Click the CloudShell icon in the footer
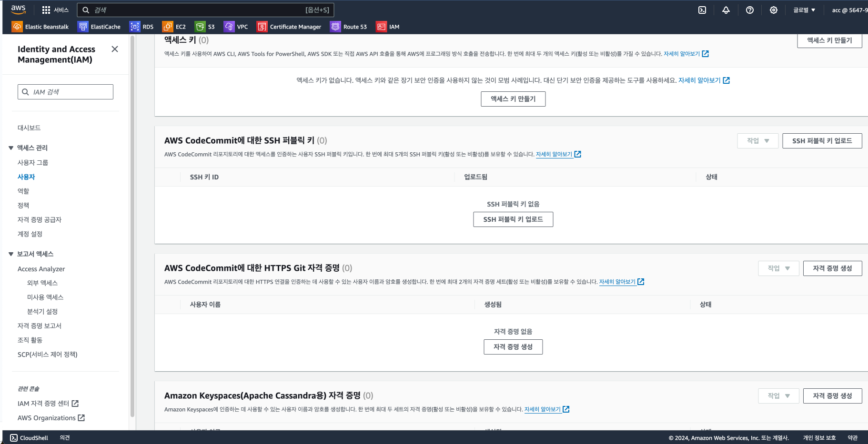Image resolution: width=868 pixels, height=444 pixels. [14, 438]
